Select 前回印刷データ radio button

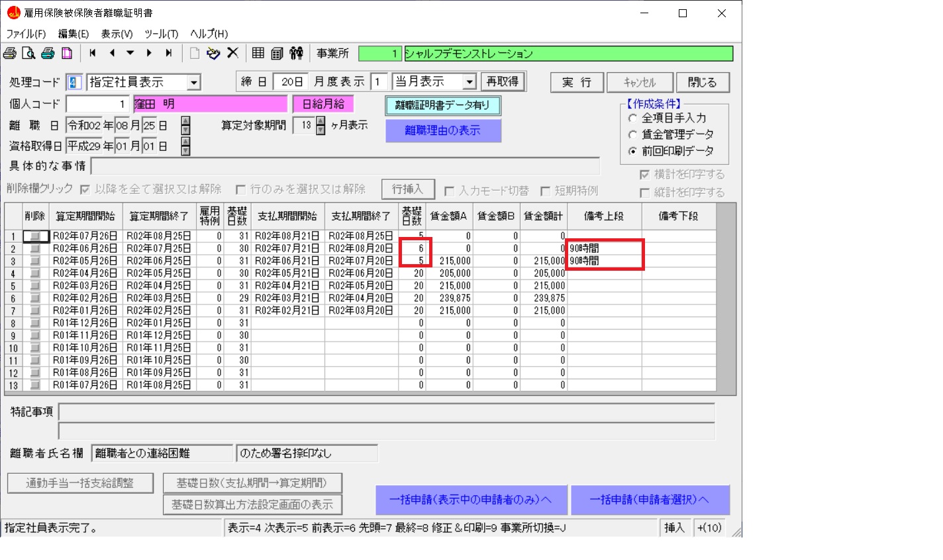click(632, 151)
